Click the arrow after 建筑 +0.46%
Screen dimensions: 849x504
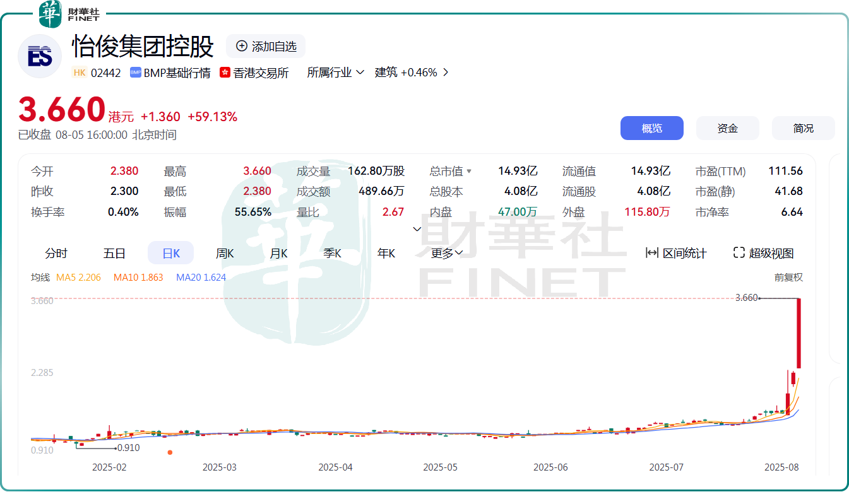tap(446, 73)
